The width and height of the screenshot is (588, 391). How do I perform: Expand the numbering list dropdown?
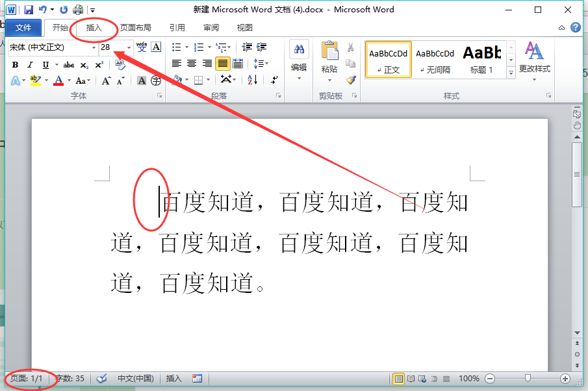[209, 47]
